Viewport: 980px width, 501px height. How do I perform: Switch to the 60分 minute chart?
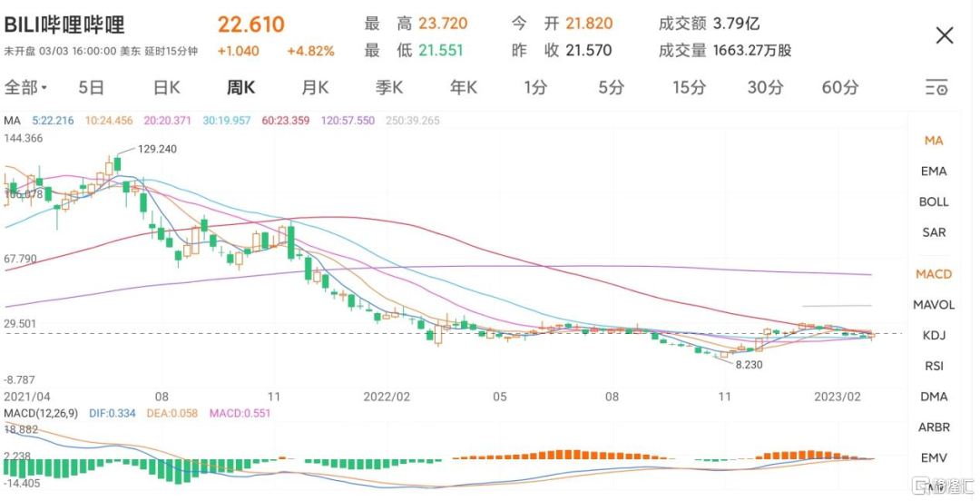[x=840, y=87]
